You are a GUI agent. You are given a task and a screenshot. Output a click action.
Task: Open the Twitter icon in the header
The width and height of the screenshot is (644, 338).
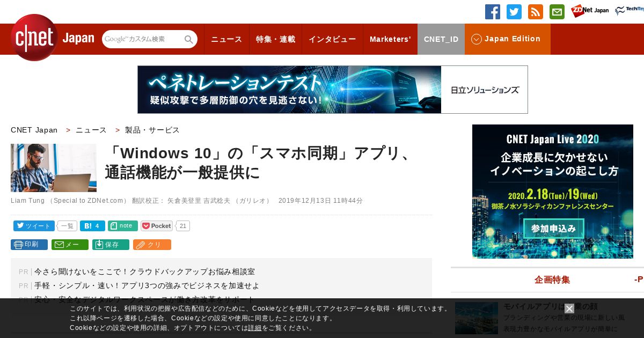[x=514, y=12]
